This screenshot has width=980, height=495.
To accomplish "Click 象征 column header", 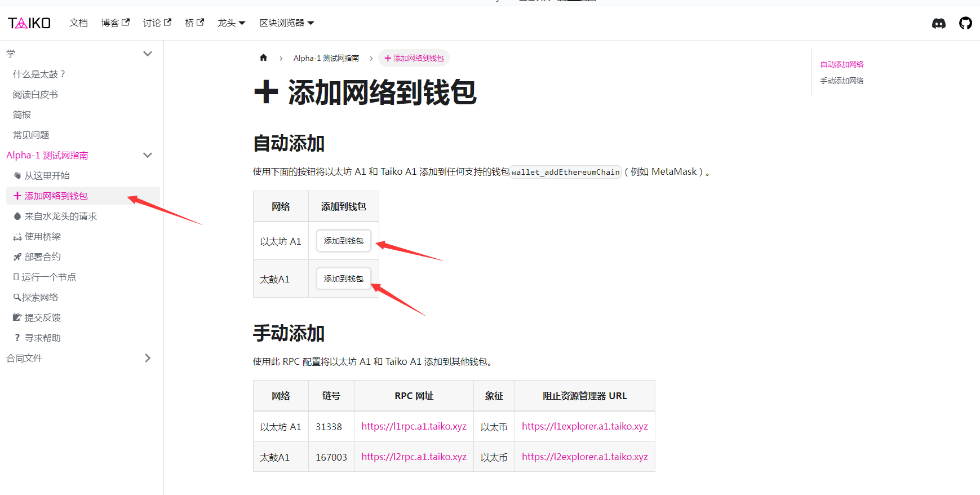I will pyautogui.click(x=494, y=396).
